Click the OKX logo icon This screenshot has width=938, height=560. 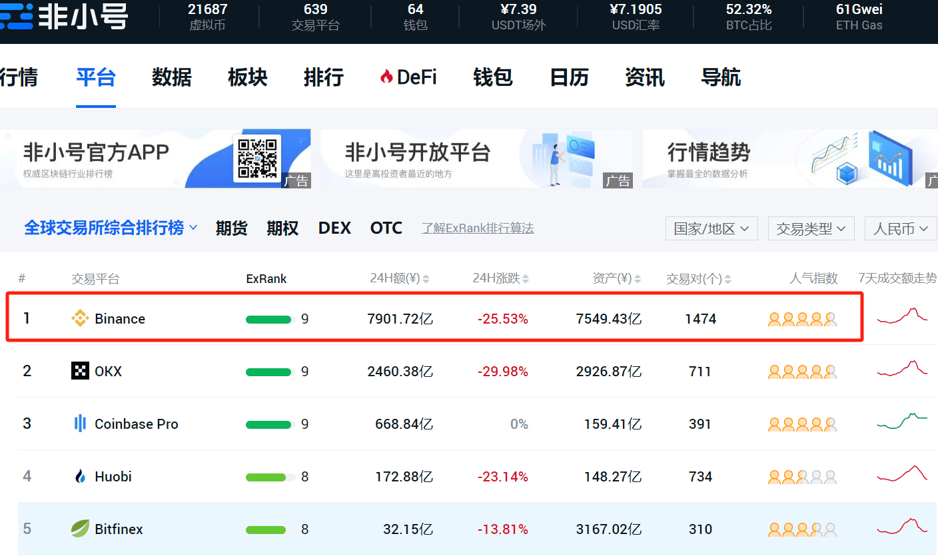click(x=80, y=371)
